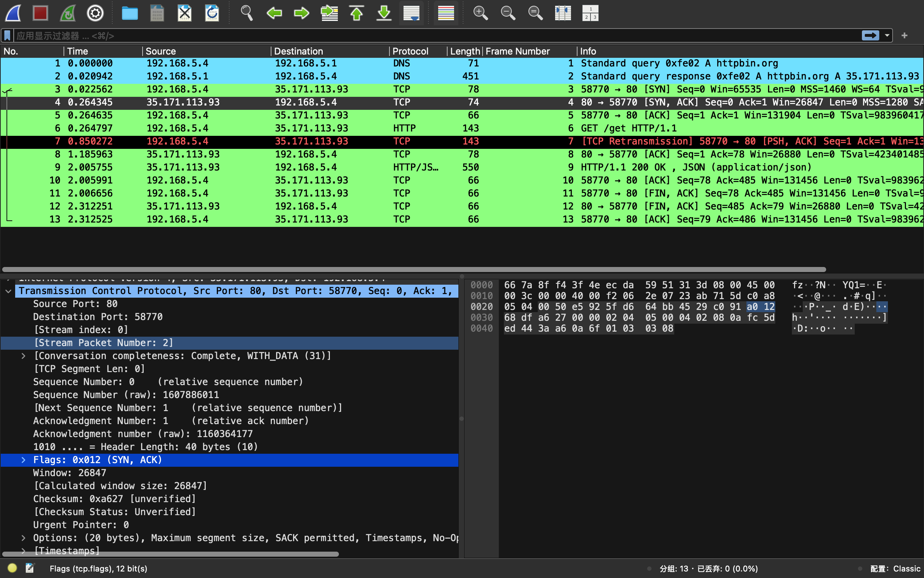The image size is (924, 578).
Task: Find a packet with magnifier
Action: click(x=247, y=13)
